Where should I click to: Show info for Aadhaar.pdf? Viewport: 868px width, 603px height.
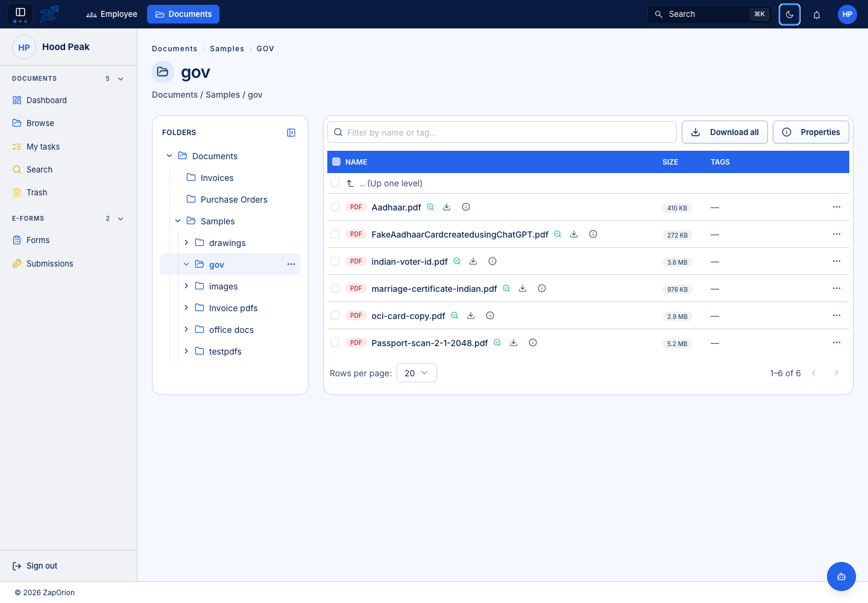point(466,207)
